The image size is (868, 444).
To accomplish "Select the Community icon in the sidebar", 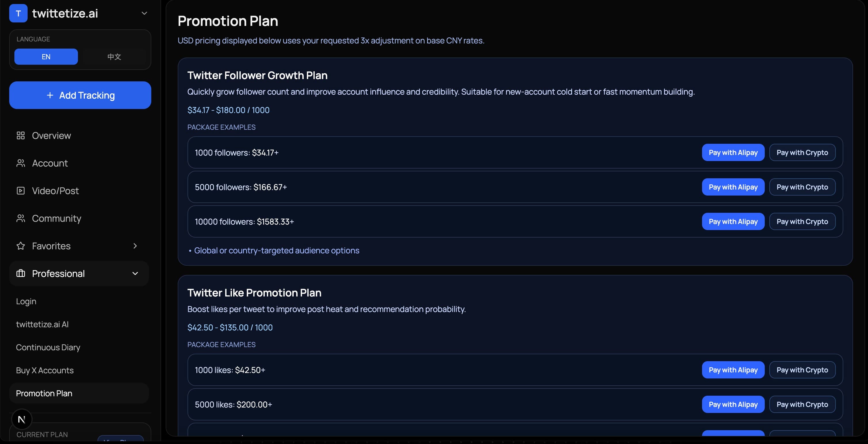I will [x=20, y=218].
